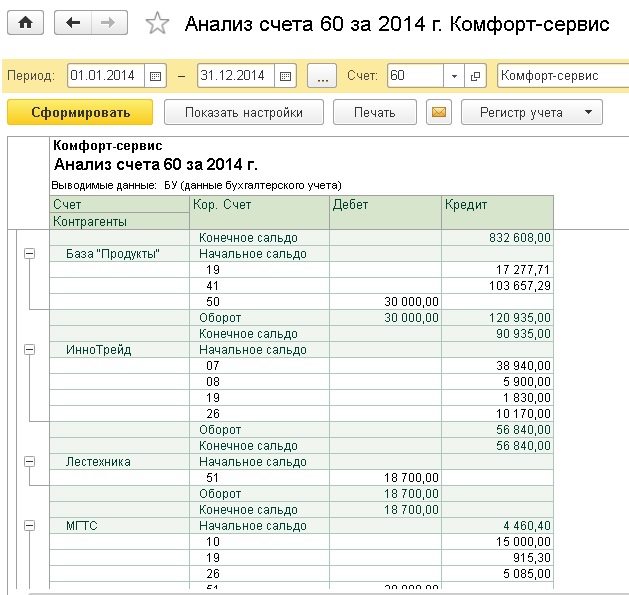Click Показать настройки button
Screen dimensions: 629x595
244,112
